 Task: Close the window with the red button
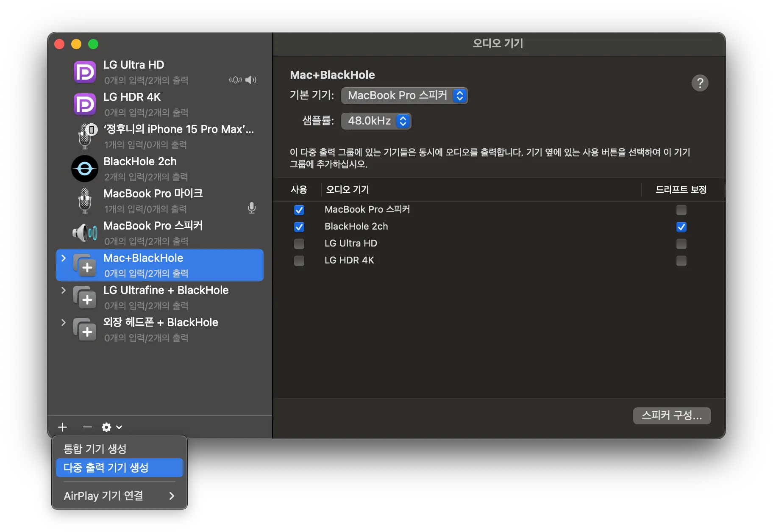(59, 44)
